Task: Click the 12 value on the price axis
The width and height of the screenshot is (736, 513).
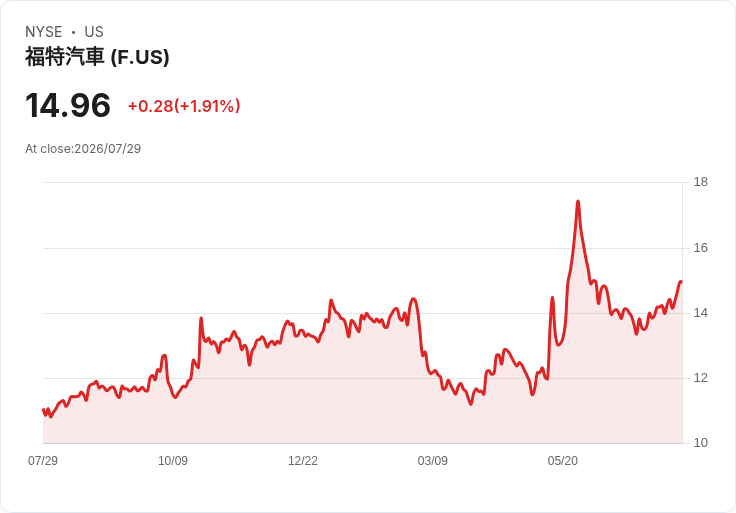Action: [x=701, y=378]
